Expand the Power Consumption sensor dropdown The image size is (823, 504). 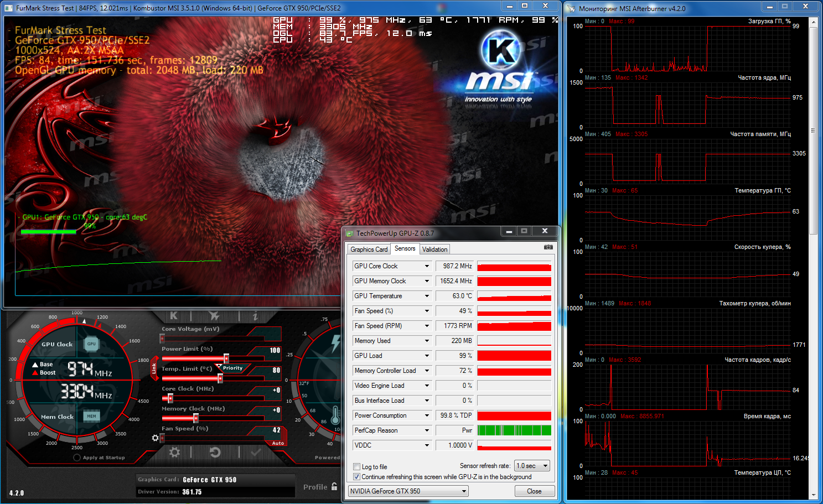click(427, 415)
